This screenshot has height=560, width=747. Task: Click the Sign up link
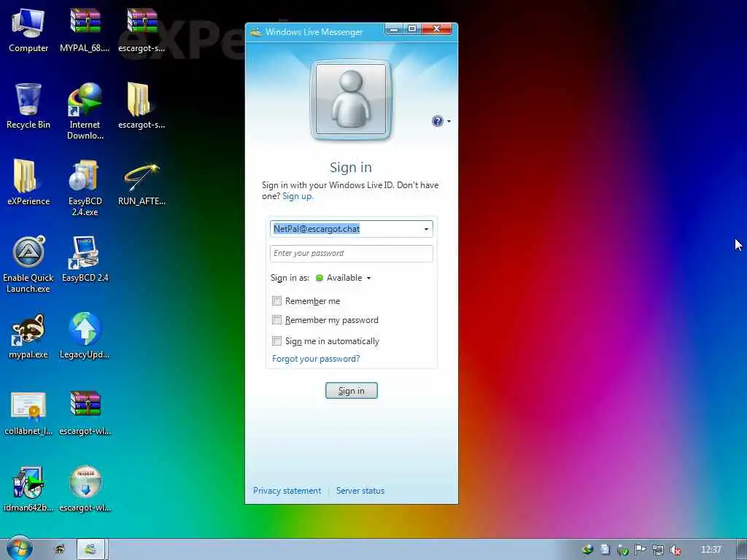tap(298, 196)
